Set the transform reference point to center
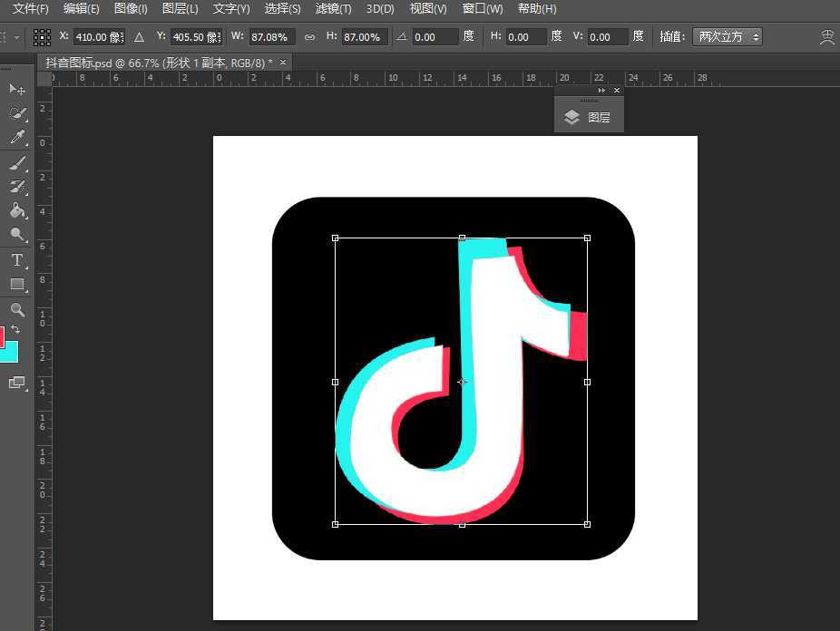 pyautogui.click(x=41, y=36)
